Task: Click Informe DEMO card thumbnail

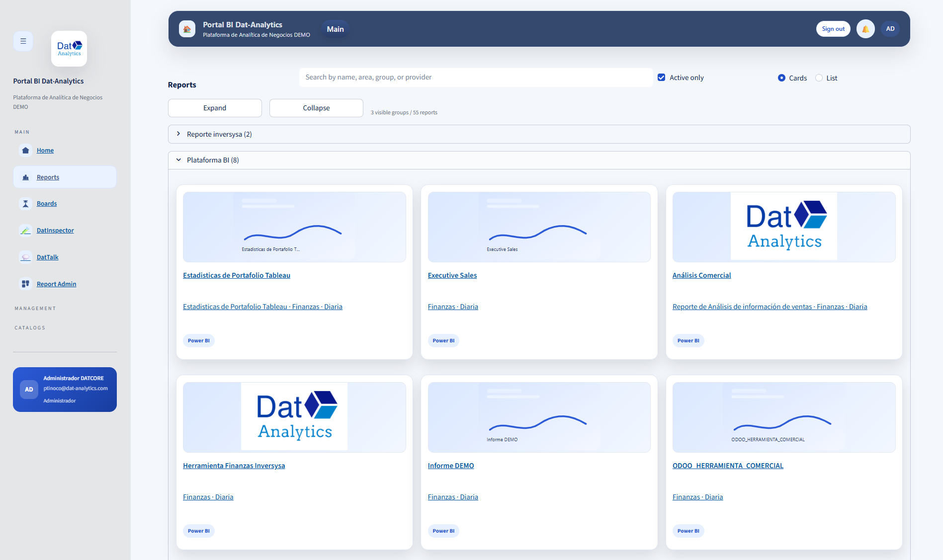Action: pos(539,417)
